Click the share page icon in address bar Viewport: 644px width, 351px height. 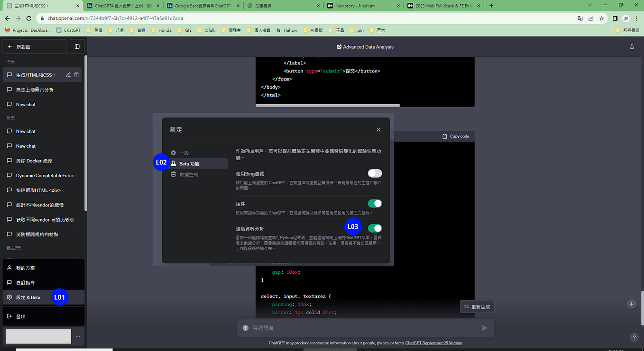pyautogui.click(x=591, y=18)
